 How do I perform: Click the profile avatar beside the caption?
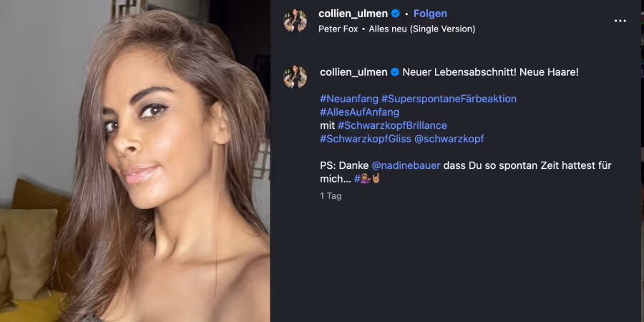coord(295,77)
